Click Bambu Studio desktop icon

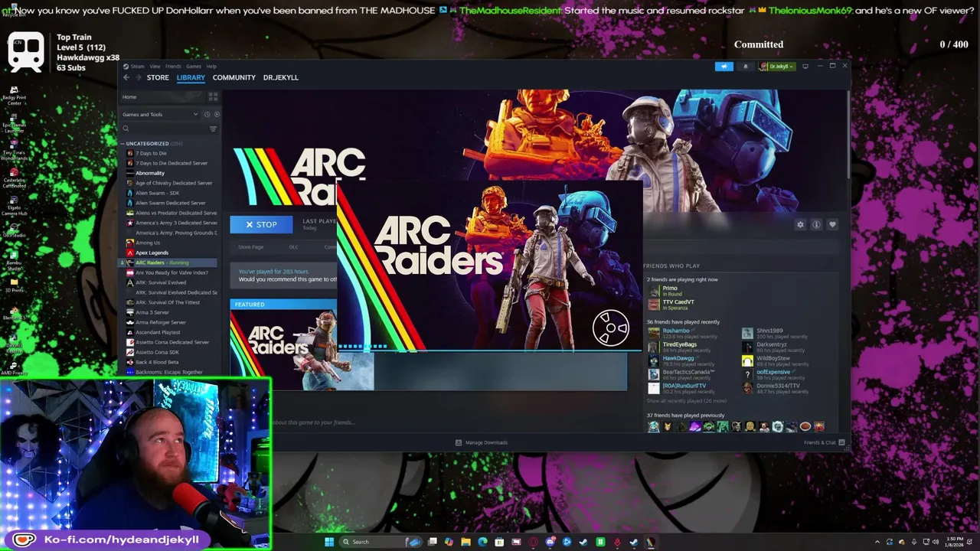point(14,260)
